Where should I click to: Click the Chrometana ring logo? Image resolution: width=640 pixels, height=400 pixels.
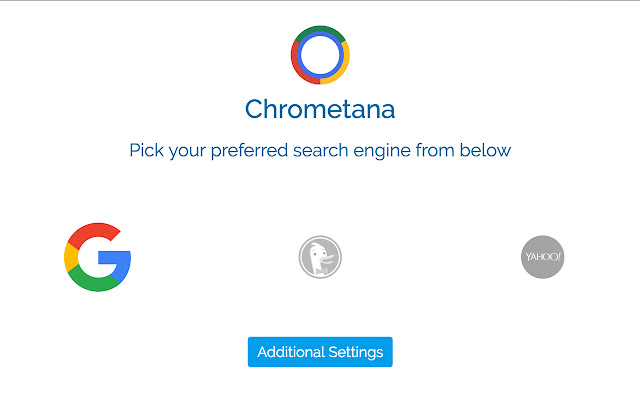[x=320, y=54]
